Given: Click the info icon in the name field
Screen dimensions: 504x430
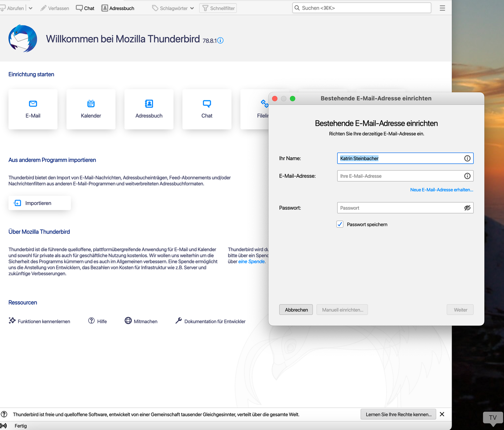Looking at the screenshot, I should pyautogui.click(x=467, y=158).
